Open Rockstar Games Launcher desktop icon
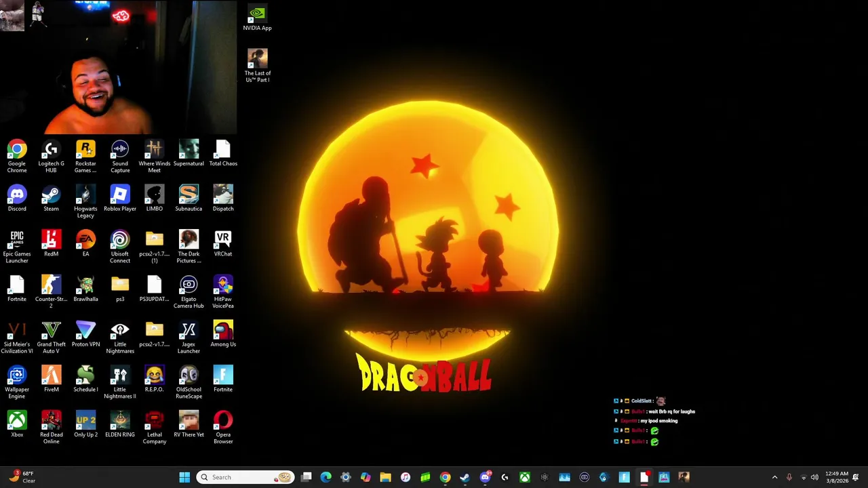 pos(85,156)
